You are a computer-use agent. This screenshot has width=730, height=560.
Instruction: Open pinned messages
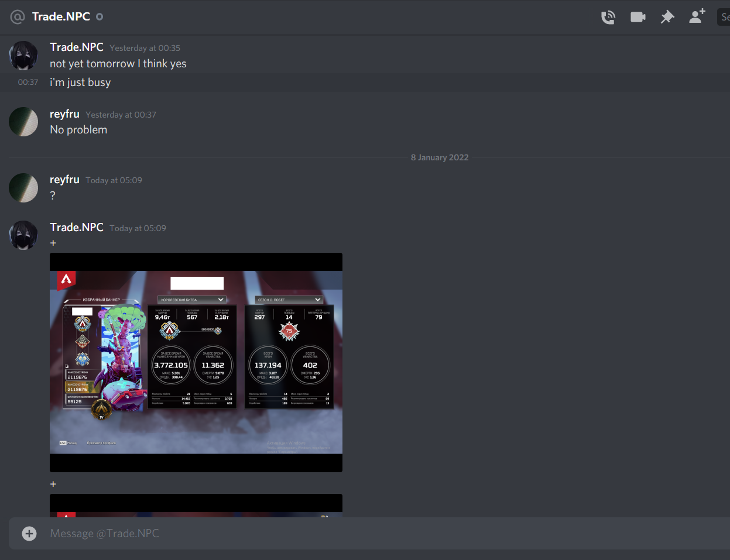coord(667,17)
